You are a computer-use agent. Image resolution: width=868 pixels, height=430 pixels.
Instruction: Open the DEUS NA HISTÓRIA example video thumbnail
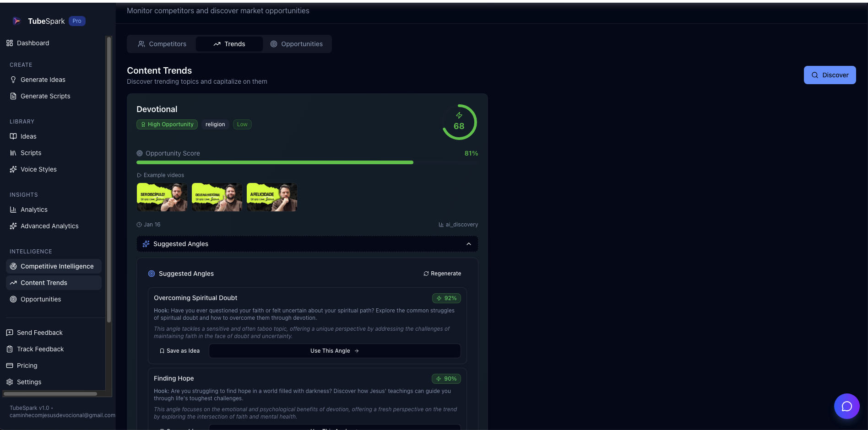(x=217, y=197)
